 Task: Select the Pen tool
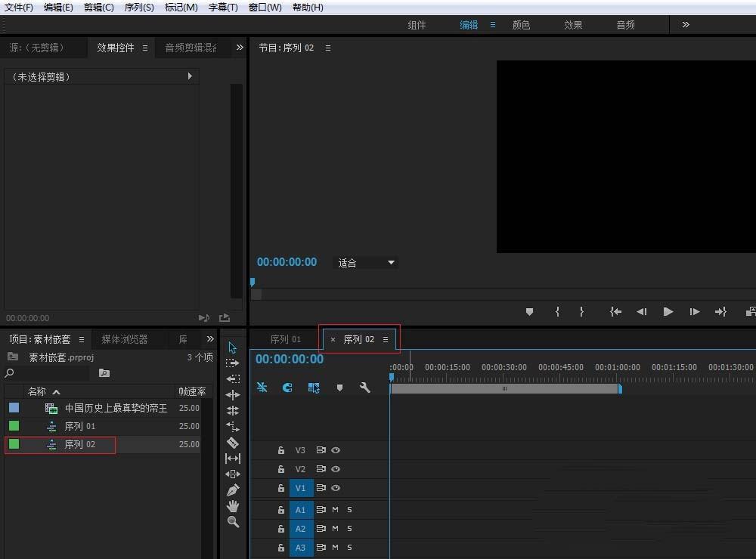(x=233, y=490)
